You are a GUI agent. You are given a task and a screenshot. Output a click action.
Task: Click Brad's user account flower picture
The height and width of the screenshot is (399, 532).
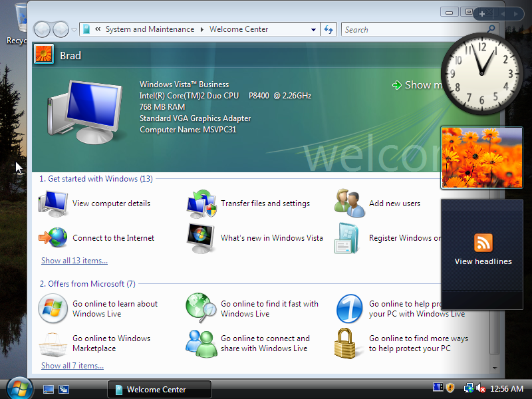[44, 55]
